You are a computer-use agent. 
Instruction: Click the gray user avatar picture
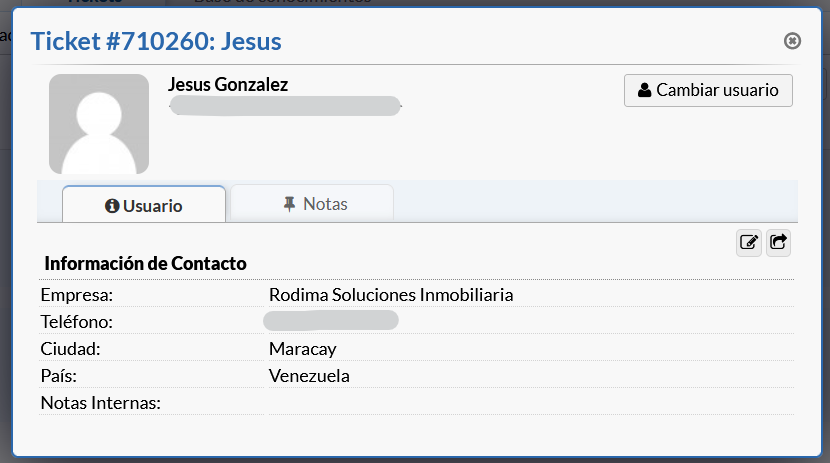point(99,124)
